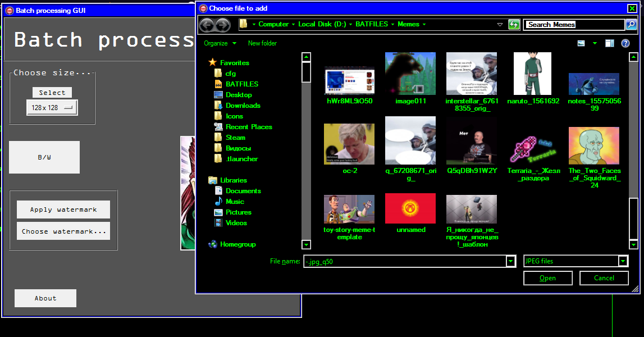
Task: Select the unnamed flag image file
Action: (410, 213)
